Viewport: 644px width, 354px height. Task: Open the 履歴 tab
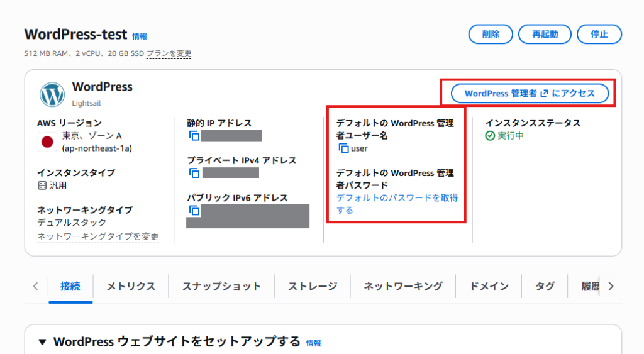[x=590, y=286]
